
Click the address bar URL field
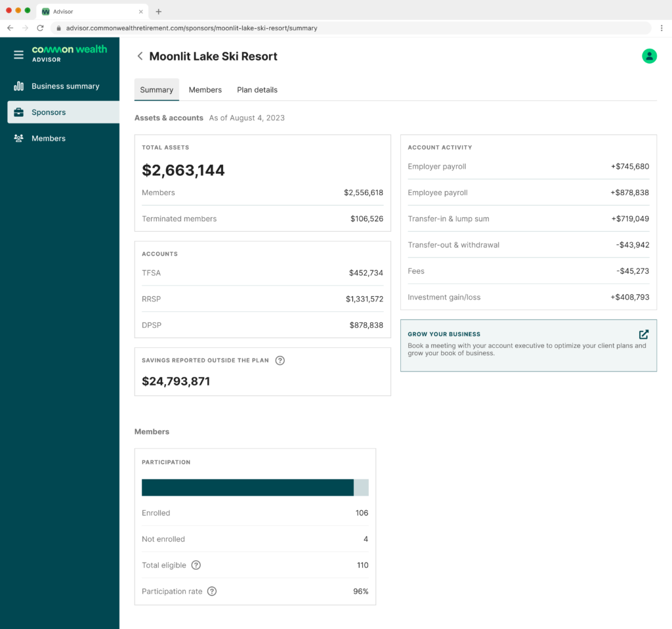[352, 28]
